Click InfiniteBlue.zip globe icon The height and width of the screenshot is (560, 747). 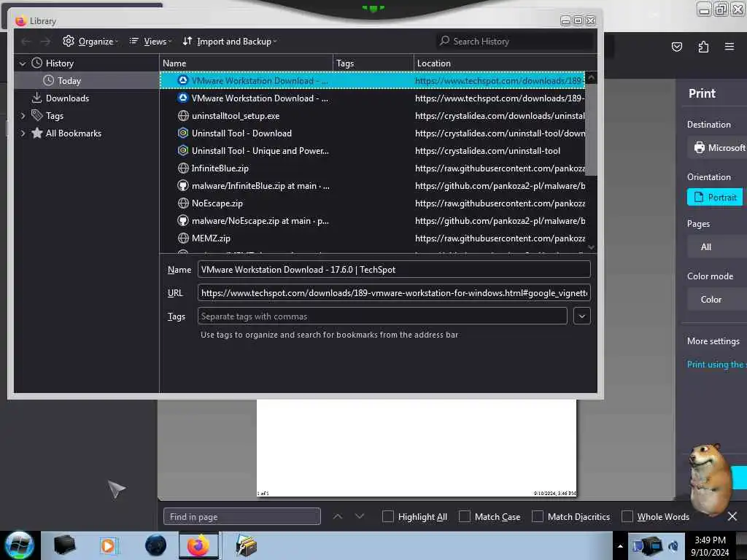pos(183,168)
